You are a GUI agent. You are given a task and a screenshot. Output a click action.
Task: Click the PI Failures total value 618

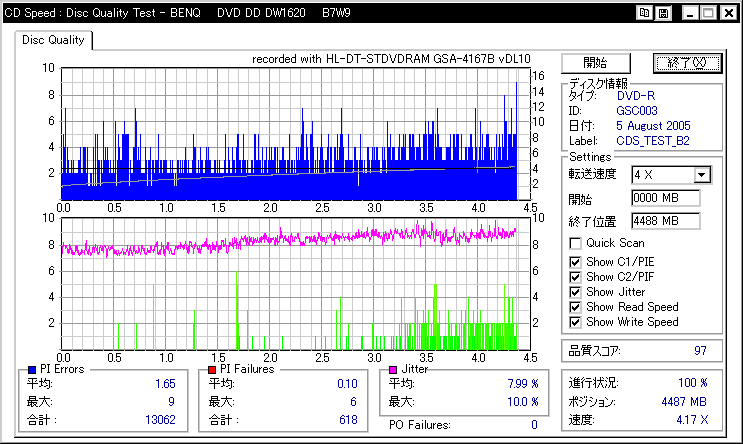348,420
